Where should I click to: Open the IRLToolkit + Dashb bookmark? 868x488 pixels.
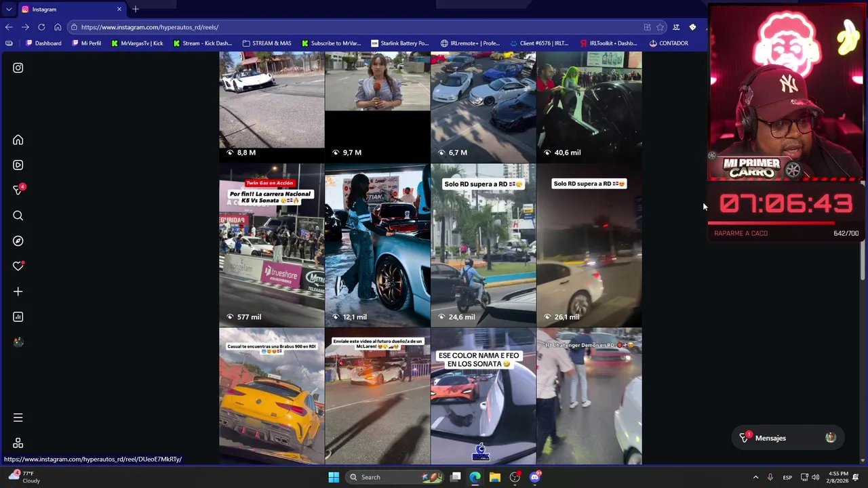click(608, 43)
